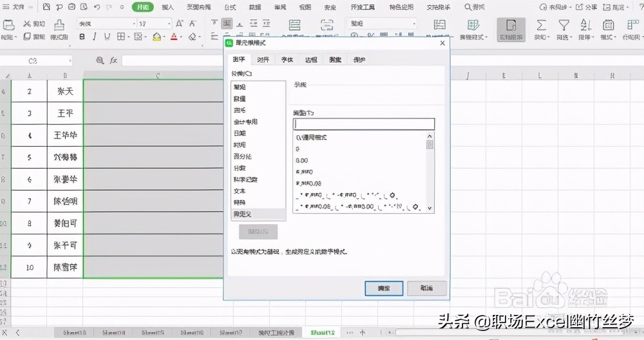Click the Align Bottom icon
This screenshot has height=340, width=644.
click(240, 23)
